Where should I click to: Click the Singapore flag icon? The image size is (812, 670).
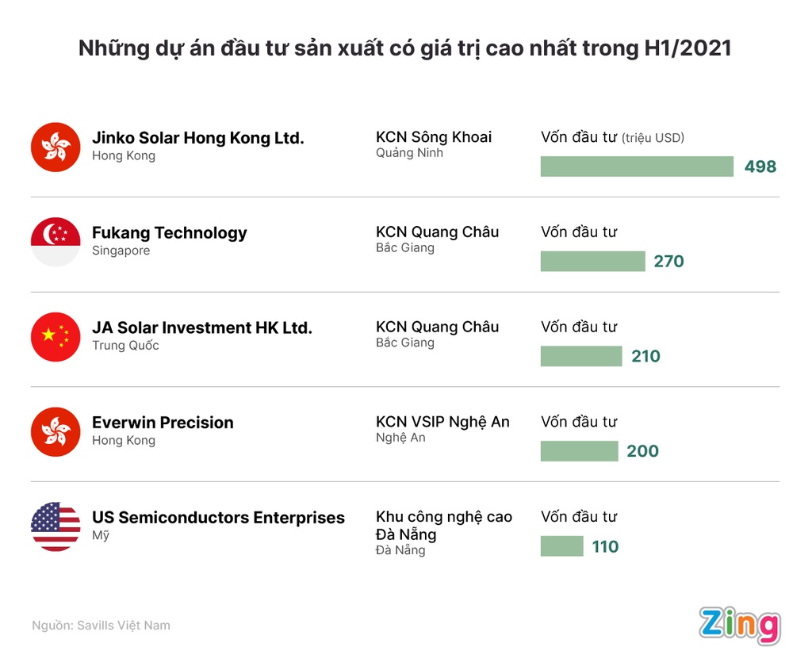[x=56, y=242]
